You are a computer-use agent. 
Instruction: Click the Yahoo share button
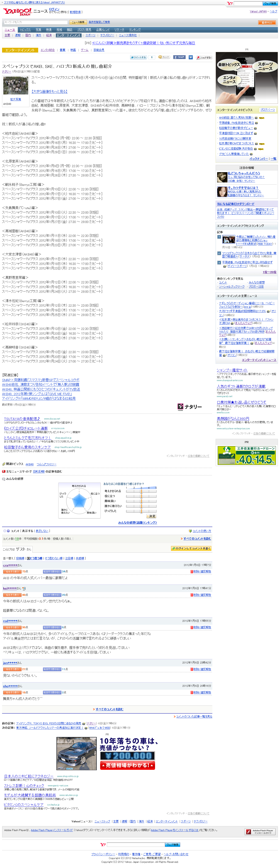coord(204,58)
